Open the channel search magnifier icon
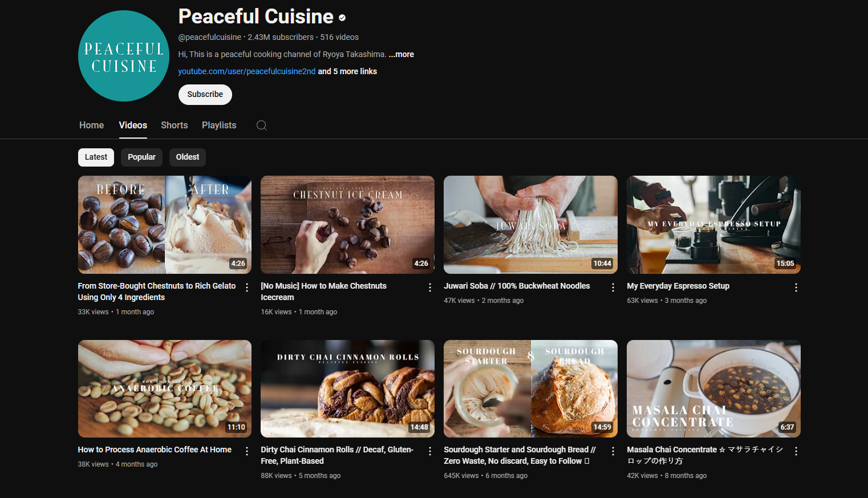Image resolution: width=868 pixels, height=498 pixels. click(262, 125)
